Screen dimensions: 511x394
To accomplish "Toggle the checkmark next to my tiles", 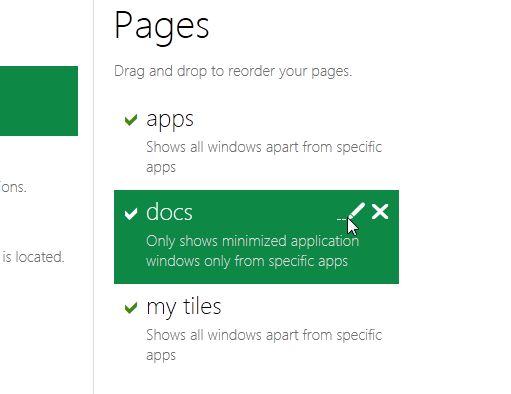I will click(131, 308).
